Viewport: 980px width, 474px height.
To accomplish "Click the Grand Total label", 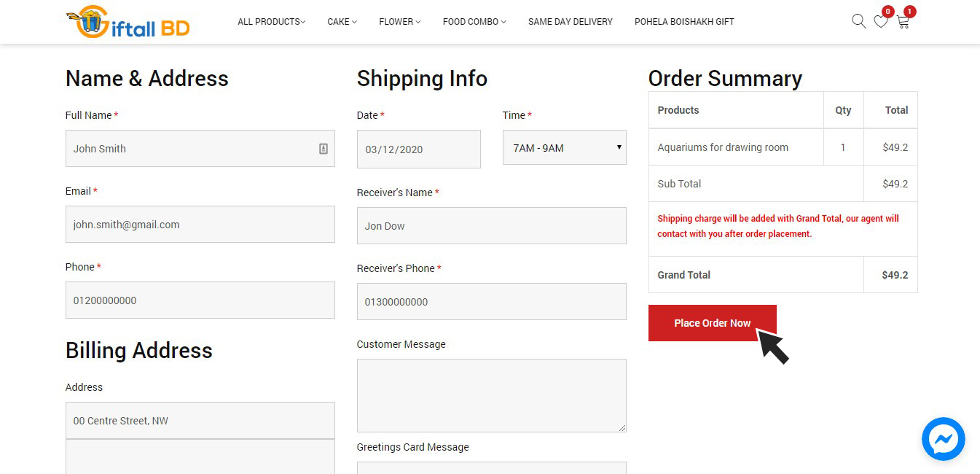I will (683, 275).
